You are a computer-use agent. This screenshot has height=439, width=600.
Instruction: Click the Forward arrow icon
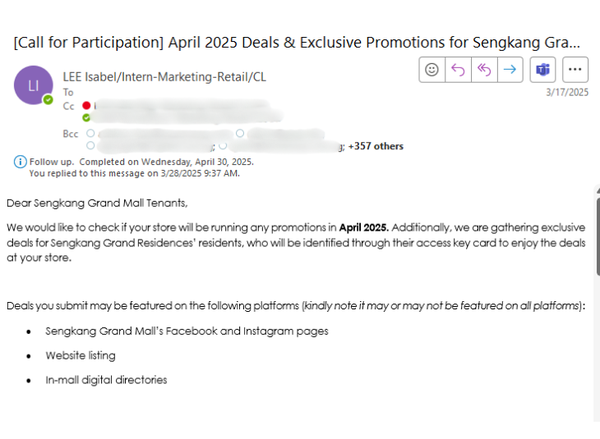[510, 70]
